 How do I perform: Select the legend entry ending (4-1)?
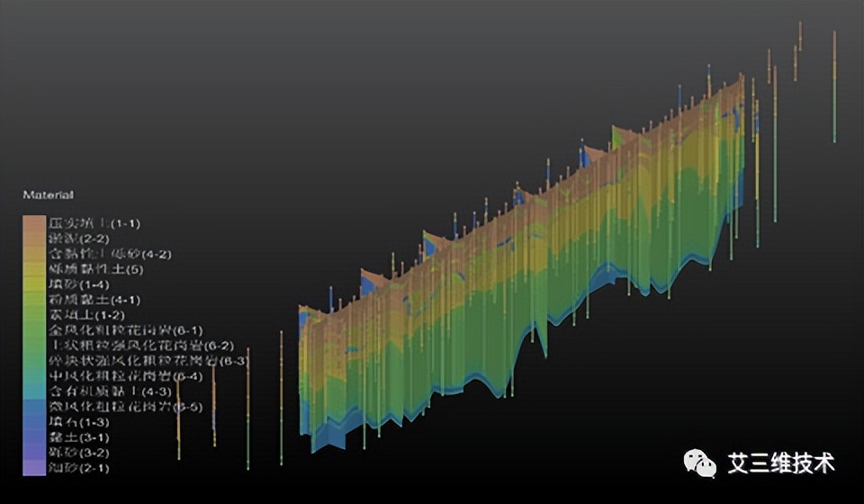click(94, 301)
